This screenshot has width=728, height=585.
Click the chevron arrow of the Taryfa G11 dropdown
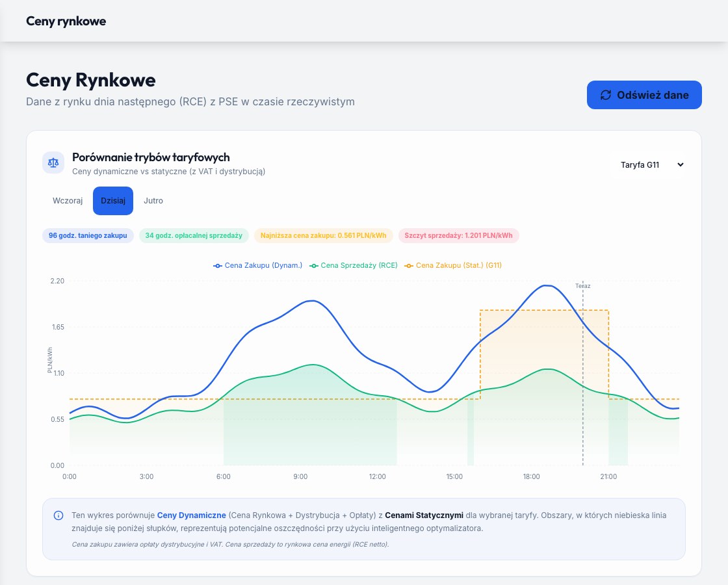tap(680, 164)
